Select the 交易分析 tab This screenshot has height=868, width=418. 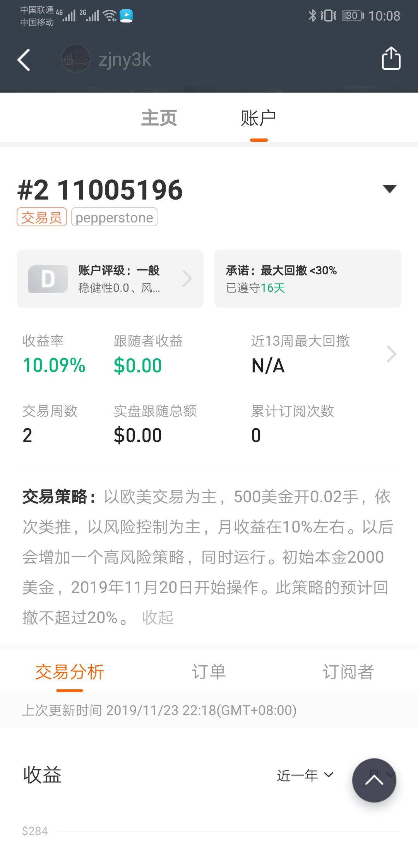coord(70,672)
